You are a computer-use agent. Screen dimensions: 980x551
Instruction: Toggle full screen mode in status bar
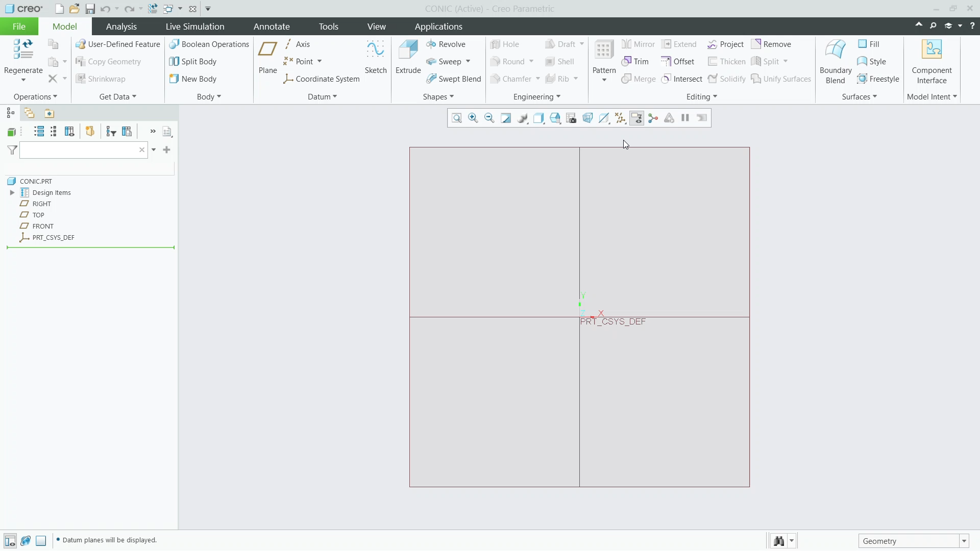41,541
